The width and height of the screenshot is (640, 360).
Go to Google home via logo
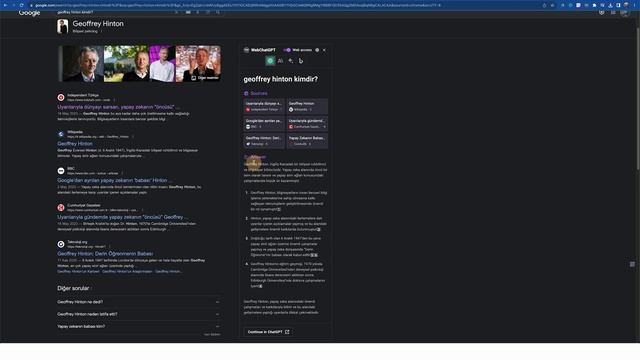[29, 13]
